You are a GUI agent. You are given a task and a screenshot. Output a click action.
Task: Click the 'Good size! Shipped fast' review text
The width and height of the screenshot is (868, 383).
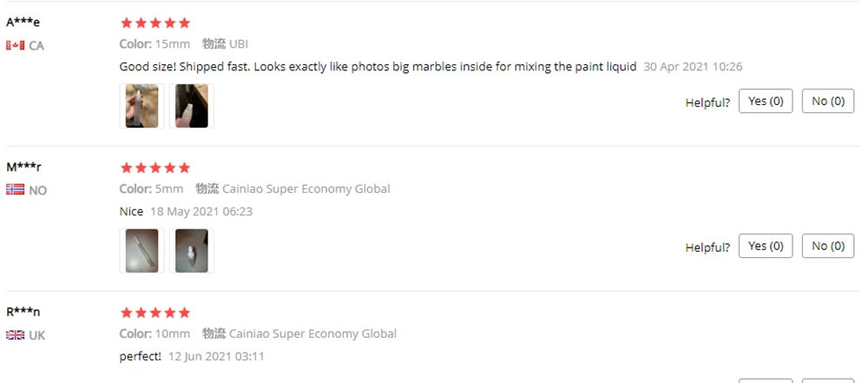(x=378, y=66)
